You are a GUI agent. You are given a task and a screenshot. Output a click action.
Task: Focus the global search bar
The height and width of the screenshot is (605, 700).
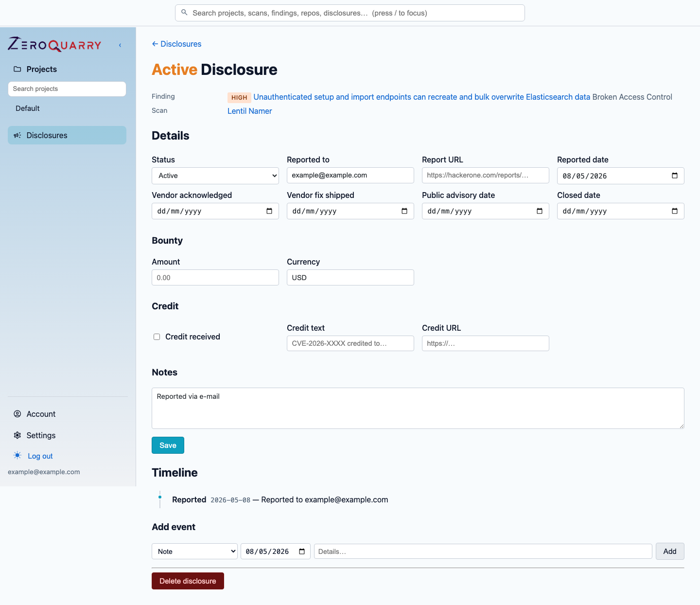click(x=350, y=13)
